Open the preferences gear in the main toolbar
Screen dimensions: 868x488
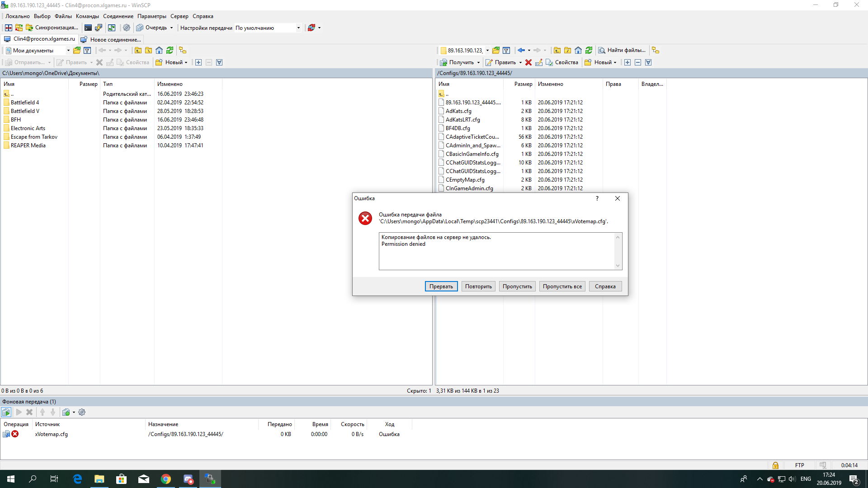(127, 28)
